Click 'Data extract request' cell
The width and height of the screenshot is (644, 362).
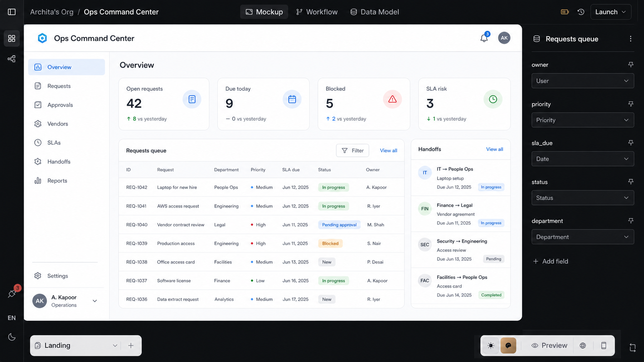click(x=178, y=299)
